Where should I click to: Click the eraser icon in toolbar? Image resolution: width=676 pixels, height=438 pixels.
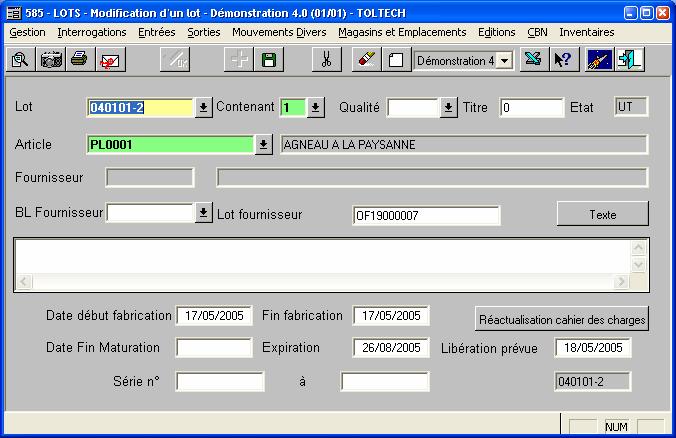point(366,60)
